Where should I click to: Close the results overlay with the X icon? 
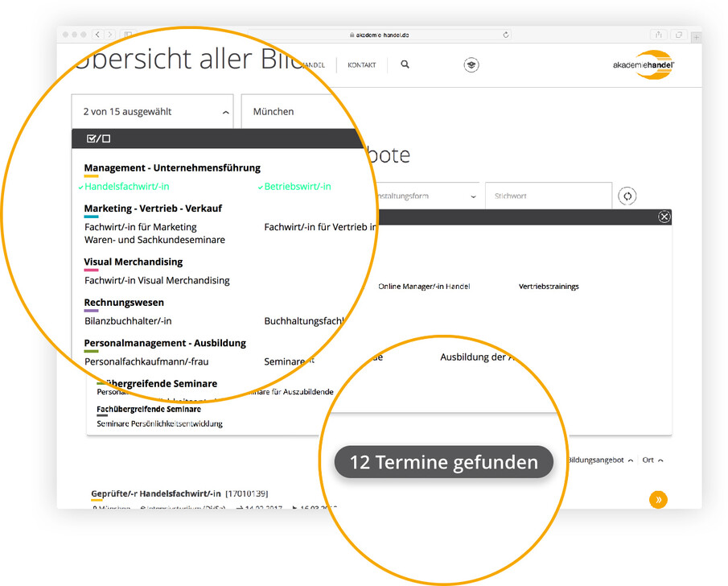click(664, 217)
